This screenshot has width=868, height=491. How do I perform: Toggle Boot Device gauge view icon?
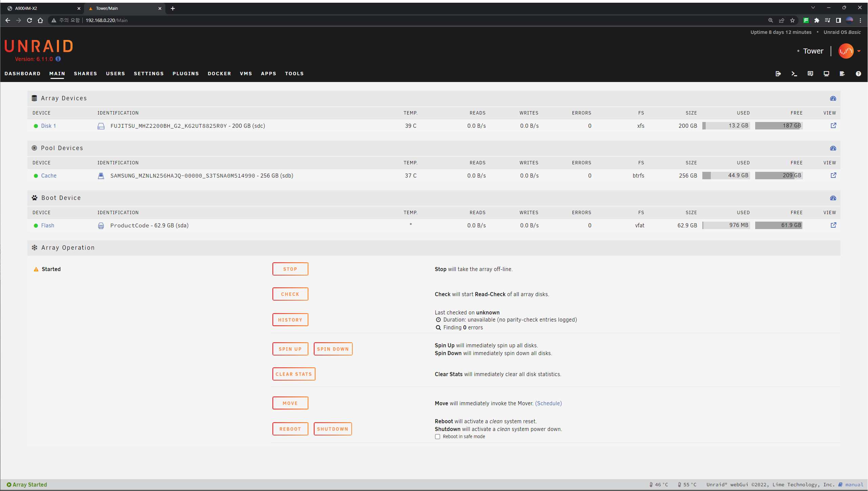point(833,198)
